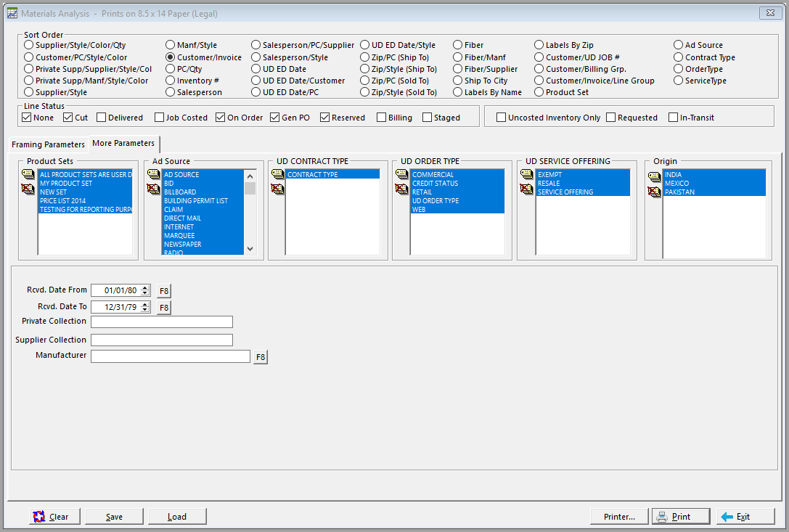
Task: Open the Printer... setup button
Action: (x=619, y=517)
